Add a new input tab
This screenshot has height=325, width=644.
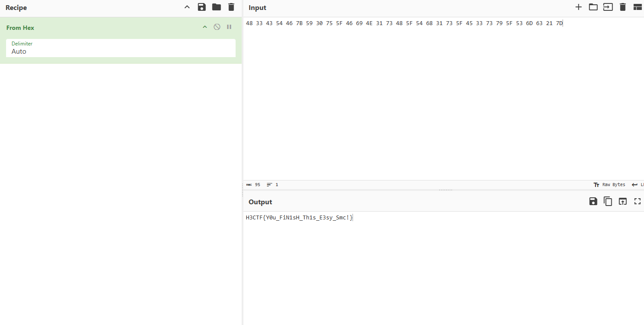click(578, 7)
